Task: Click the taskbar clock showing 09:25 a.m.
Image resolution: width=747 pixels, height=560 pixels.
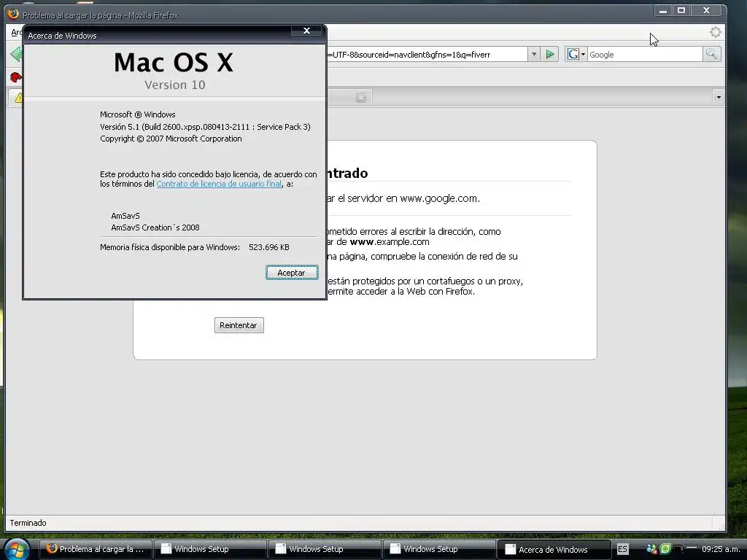Action: (x=721, y=549)
